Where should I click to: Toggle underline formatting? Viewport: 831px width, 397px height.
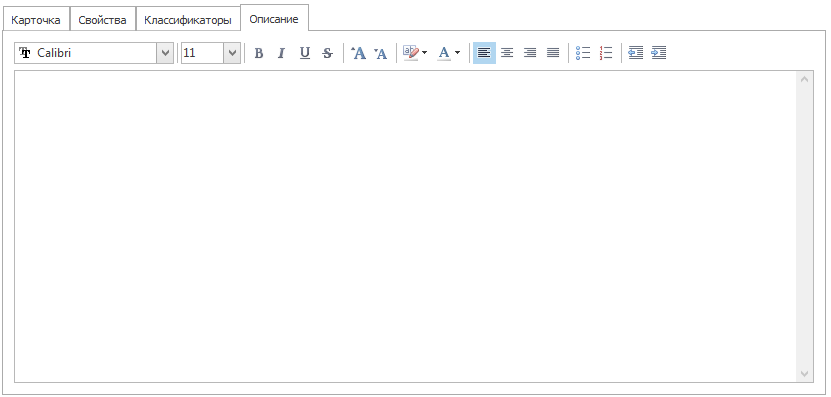(305, 53)
